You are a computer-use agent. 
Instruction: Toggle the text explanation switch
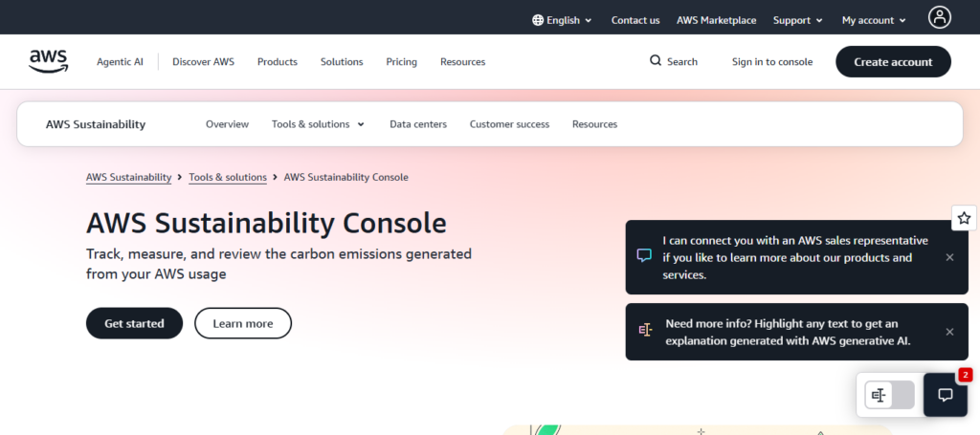click(889, 395)
